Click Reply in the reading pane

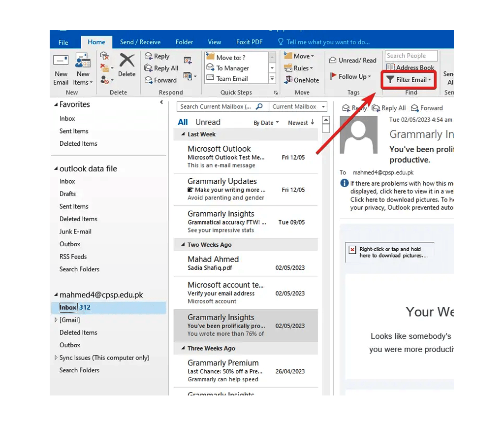pyautogui.click(x=354, y=108)
